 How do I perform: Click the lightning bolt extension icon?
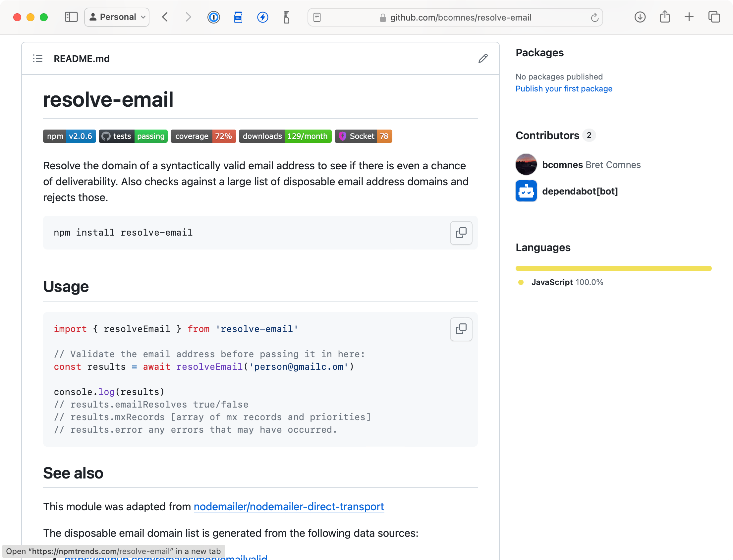(263, 17)
